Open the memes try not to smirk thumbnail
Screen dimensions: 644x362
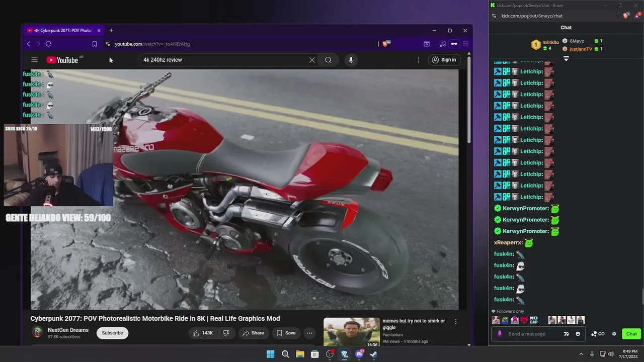(352, 332)
